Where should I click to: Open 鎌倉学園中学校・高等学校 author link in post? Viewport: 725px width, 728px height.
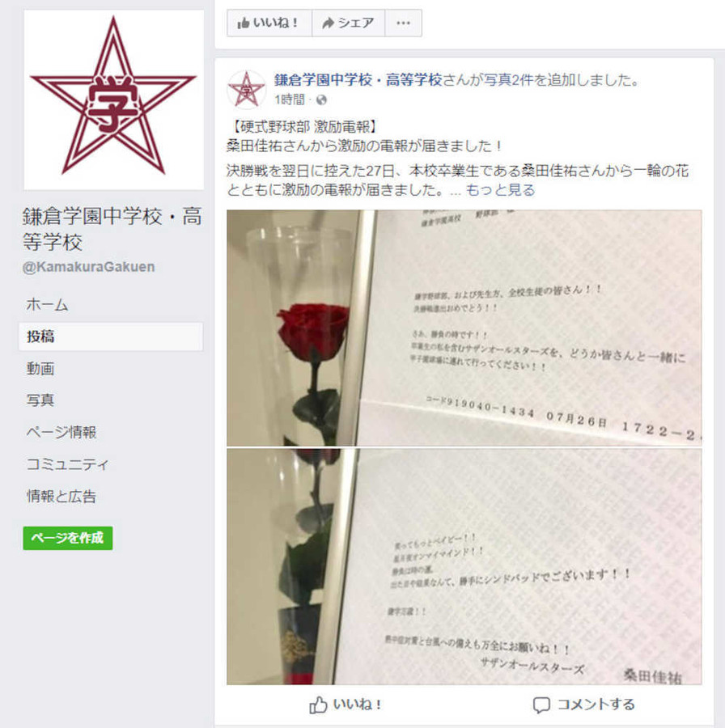click(358, 80)
